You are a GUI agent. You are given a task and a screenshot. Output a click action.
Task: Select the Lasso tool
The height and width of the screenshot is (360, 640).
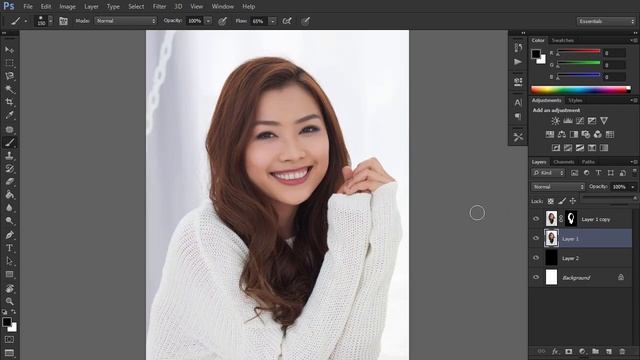(x=9, y=76)
